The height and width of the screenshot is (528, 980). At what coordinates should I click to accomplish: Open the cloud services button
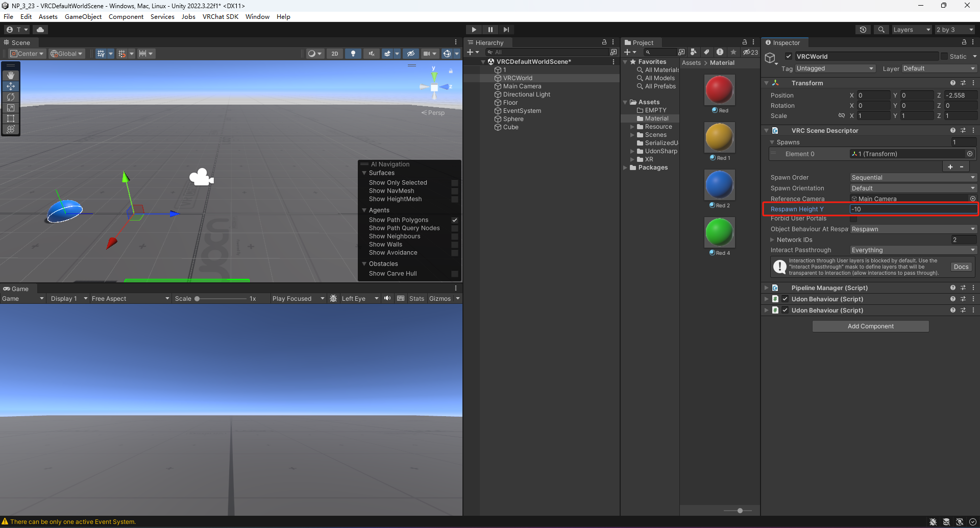40,30
